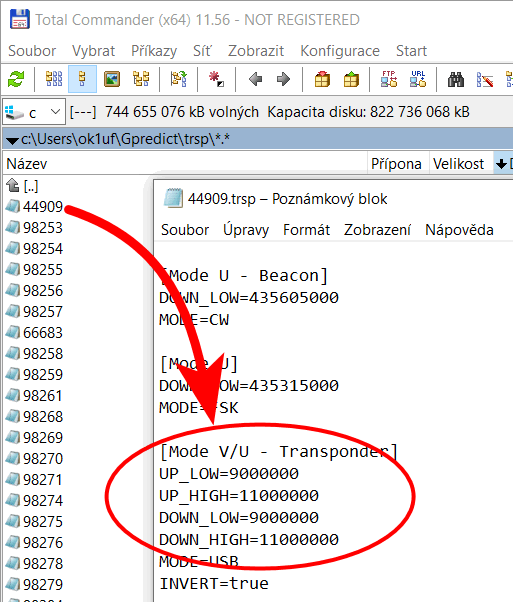The image size is (513, 602).
Task: Click the DOWN_LOW=435605000 line in Notepad
Action: [249, 298]
